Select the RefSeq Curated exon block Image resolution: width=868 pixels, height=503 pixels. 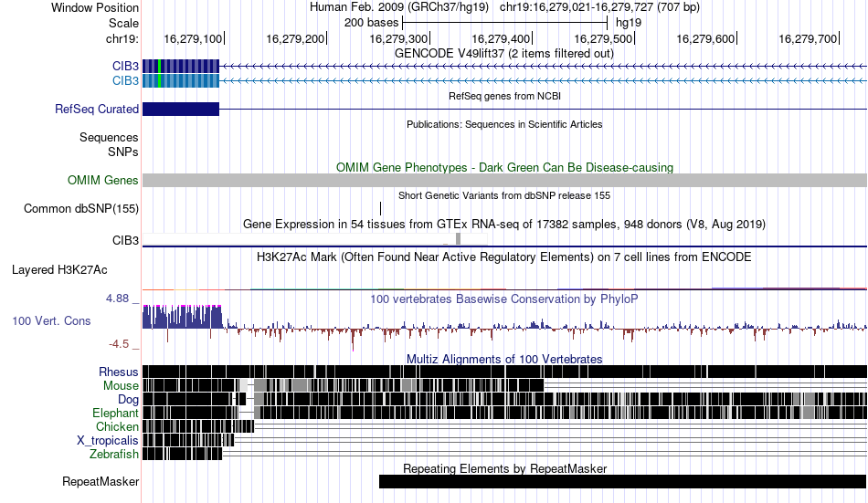181,109
